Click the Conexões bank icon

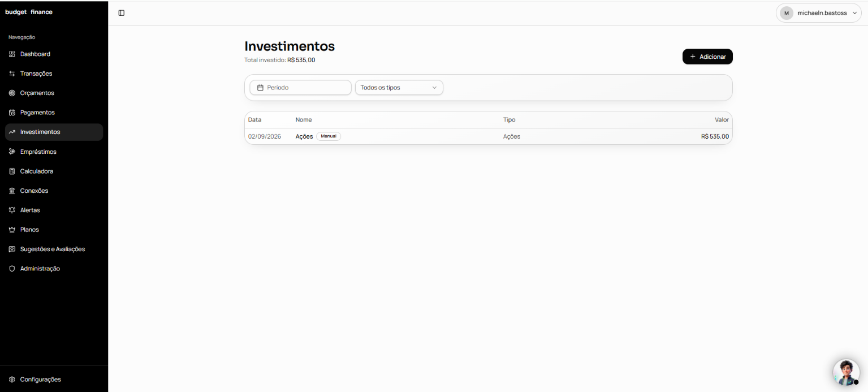tap(12, 191)
